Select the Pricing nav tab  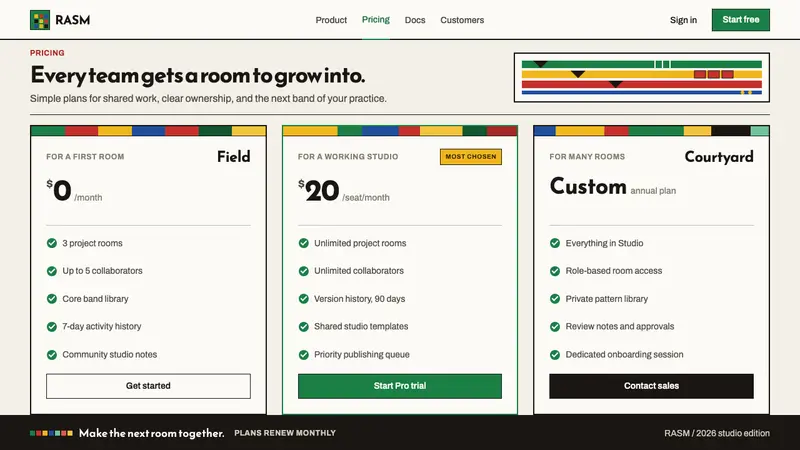376,19
